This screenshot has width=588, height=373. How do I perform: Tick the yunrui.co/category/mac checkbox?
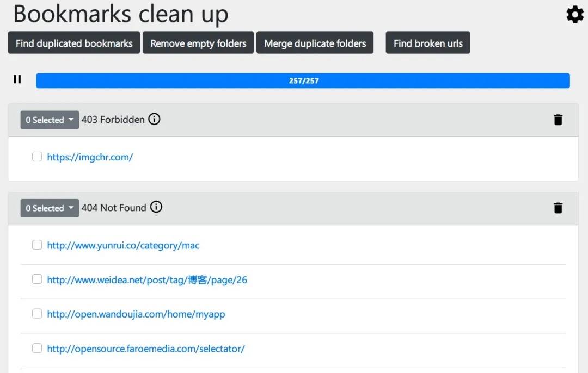click(37, 245)
